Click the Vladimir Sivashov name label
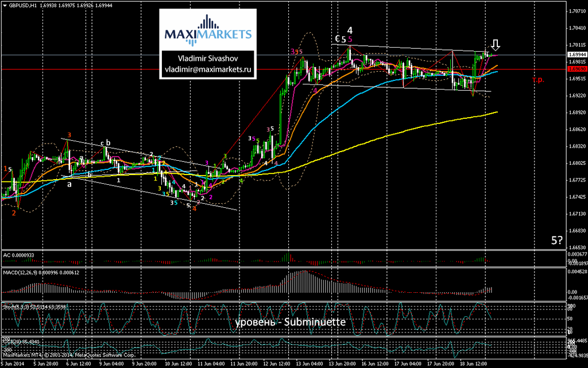The width and height of the screenshot is (588, 368). [x=208, y=59]
